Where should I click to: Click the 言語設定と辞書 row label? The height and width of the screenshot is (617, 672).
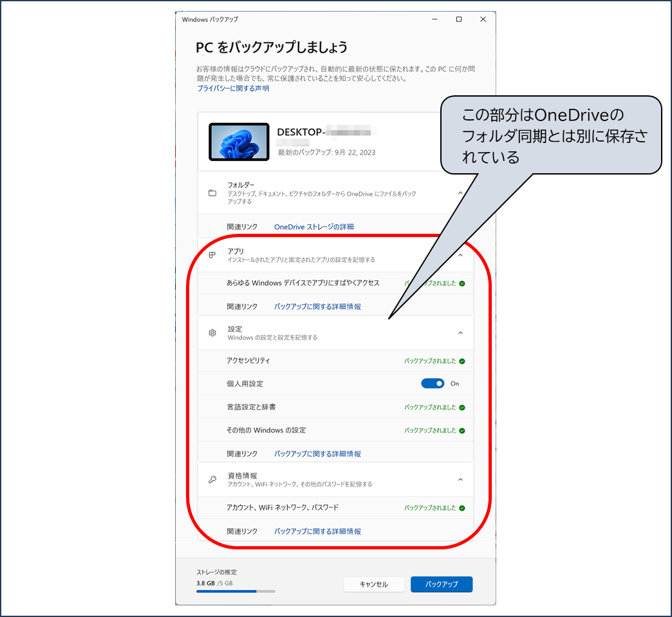(251, 407)
